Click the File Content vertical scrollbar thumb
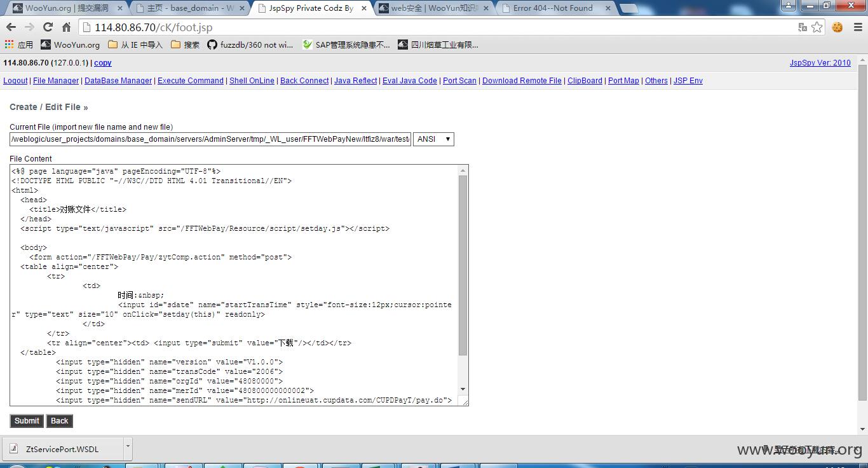This screenshot has height=468, width=868. tap(463, 265)
